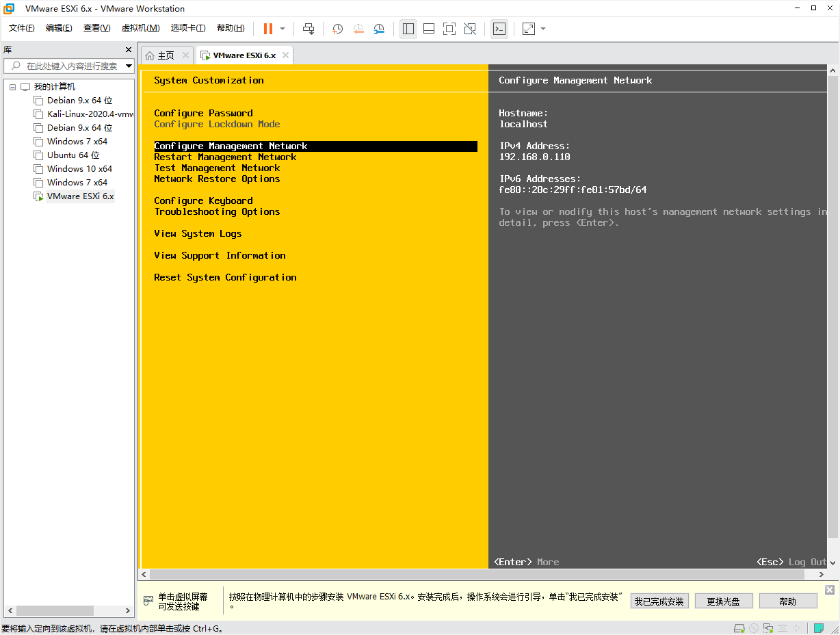Click the hard disk status bar icon
The image size is (840, 635).
(x=739, y=628)
